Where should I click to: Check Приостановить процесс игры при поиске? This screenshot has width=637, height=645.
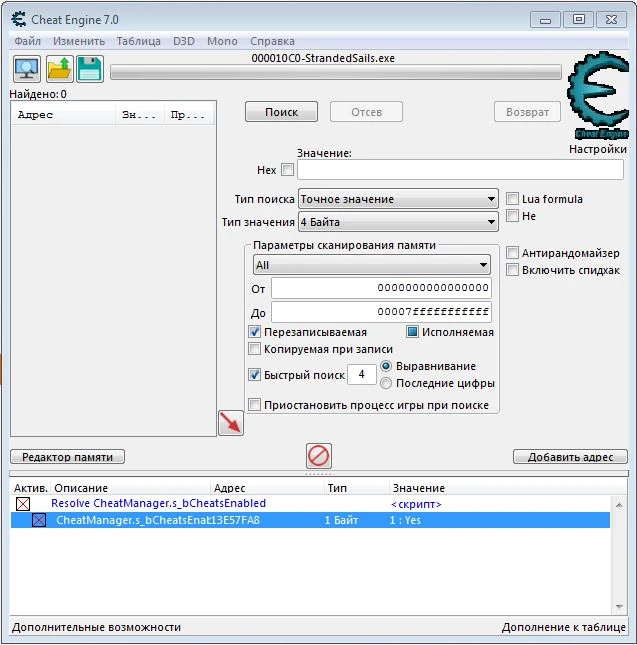255,405
